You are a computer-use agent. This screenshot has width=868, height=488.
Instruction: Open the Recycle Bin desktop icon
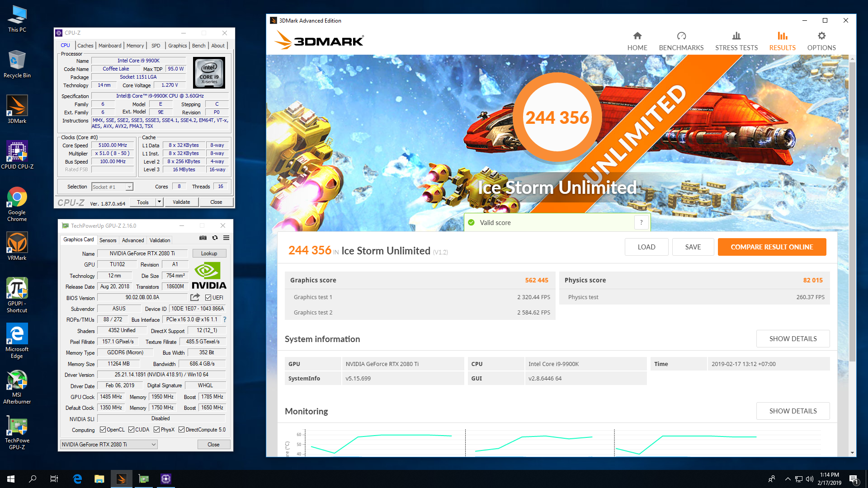tap(17, 64)
